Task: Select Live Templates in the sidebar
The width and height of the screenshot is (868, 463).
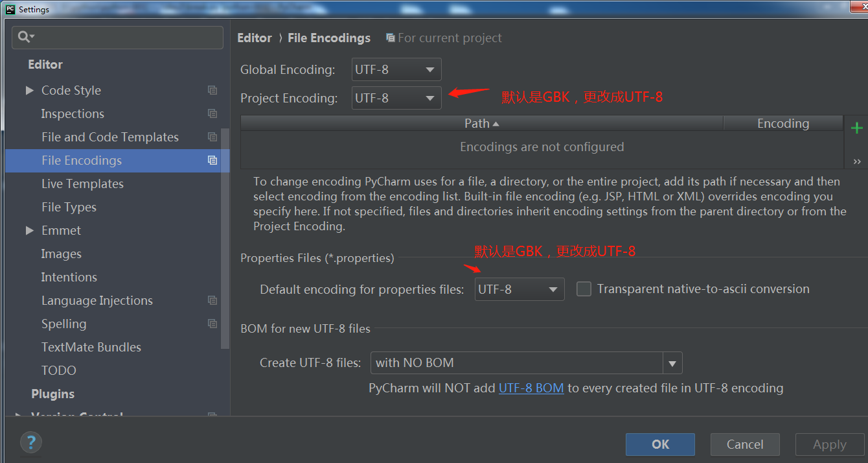Action: pyautogui.click(x=82, y=184)
